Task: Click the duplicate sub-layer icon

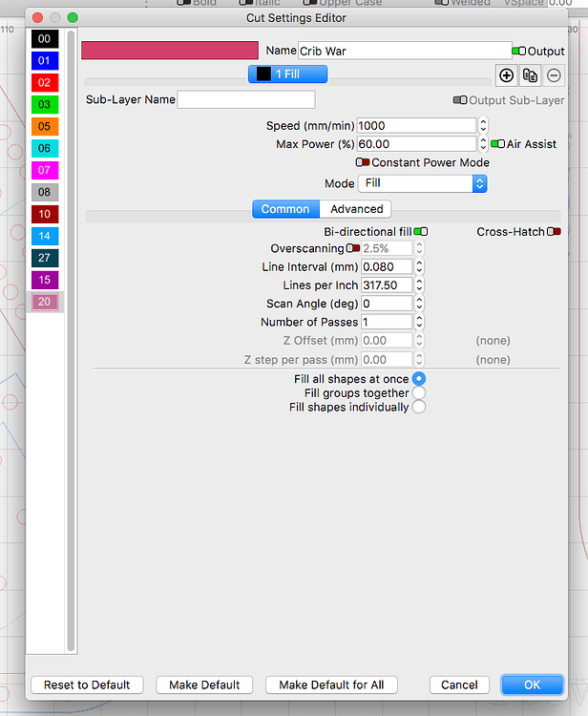Action: click(x=530, y=75)
